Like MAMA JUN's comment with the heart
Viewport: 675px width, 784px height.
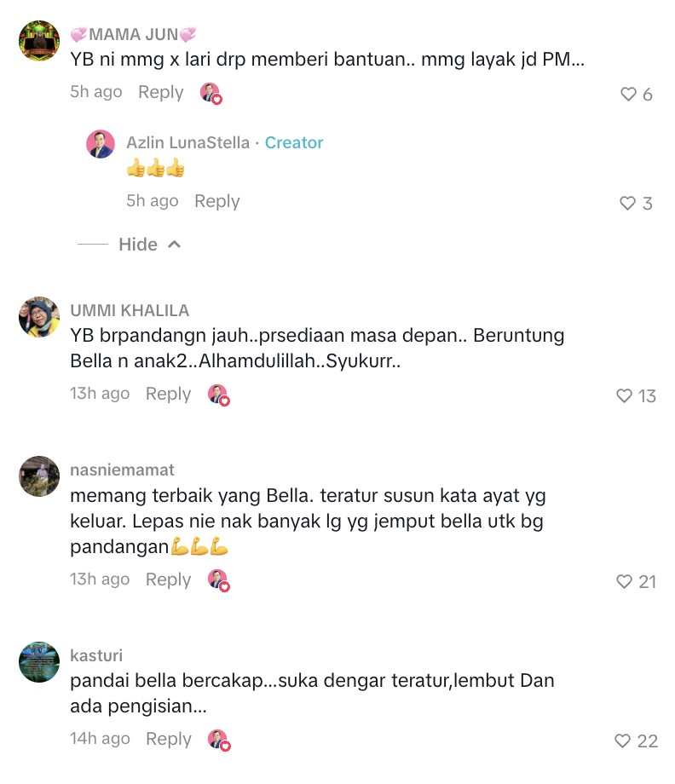pyautogui.click(x=628, y=94)
